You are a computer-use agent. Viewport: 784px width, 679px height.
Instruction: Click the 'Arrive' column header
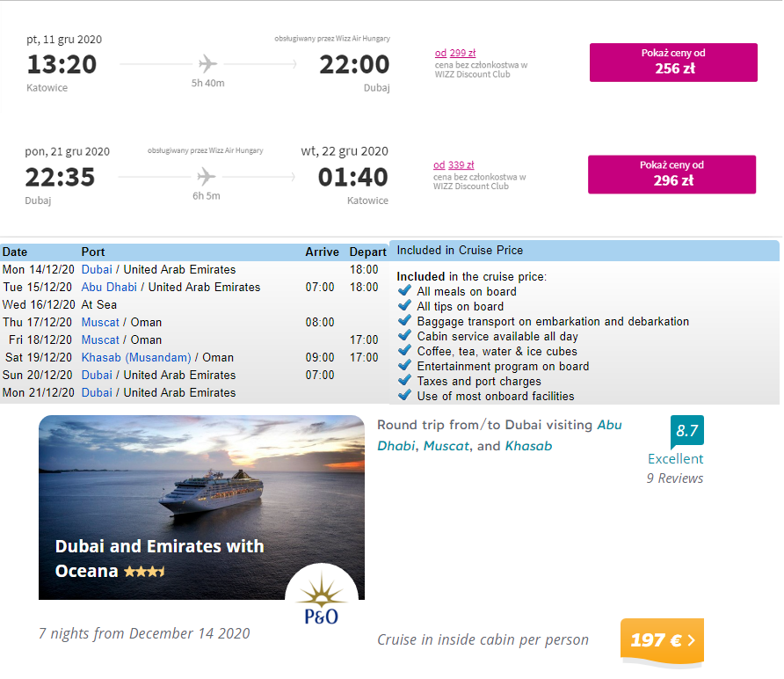322,252
